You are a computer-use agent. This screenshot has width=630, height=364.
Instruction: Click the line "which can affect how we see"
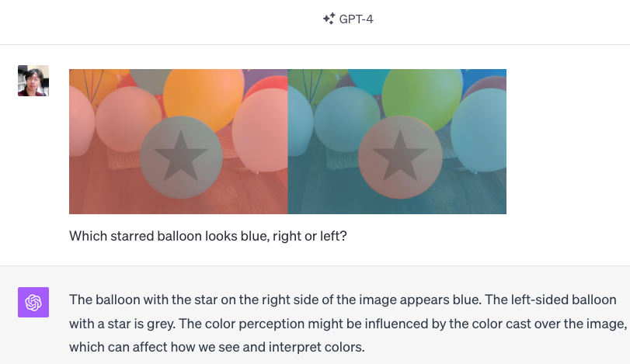[x=217, y=347]
